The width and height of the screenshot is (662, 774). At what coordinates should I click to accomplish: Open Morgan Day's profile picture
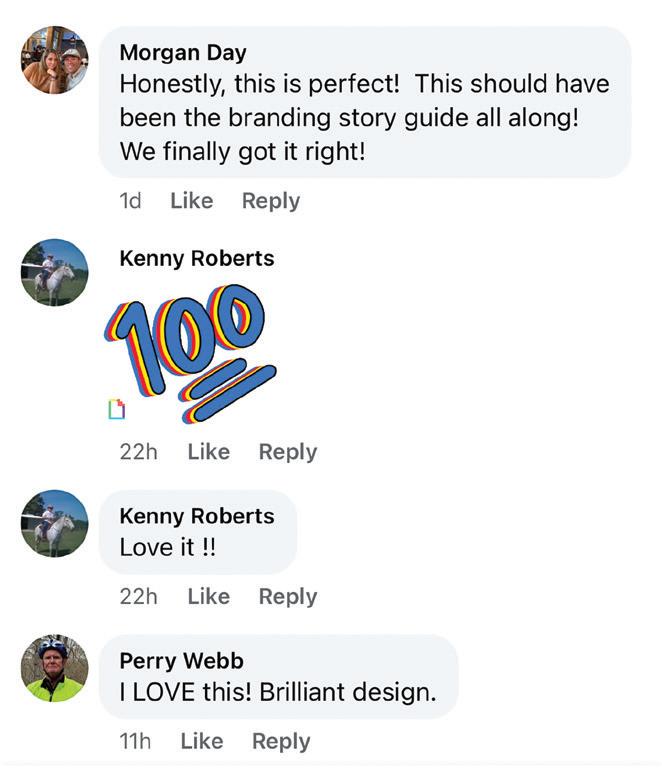pyautogui.click(x=55, y=60)
